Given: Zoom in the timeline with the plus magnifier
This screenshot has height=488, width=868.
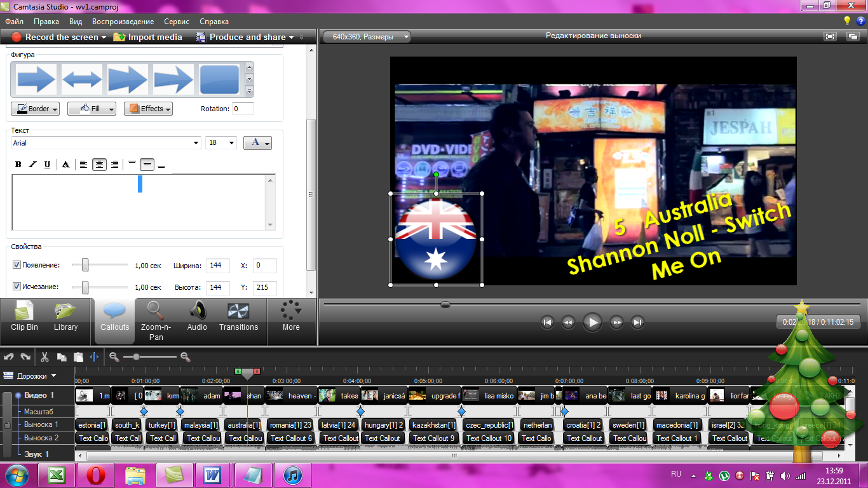Looking at the screenshot, I should [185, 357].
